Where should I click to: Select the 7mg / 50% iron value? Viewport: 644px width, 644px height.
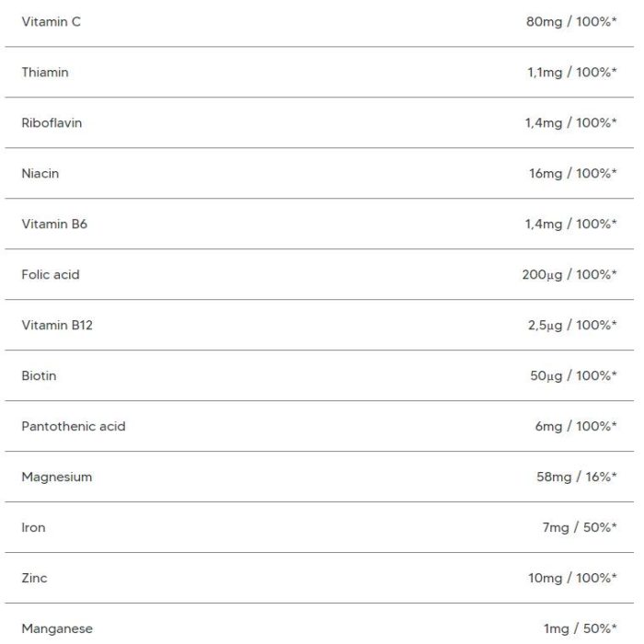point(579,527)
